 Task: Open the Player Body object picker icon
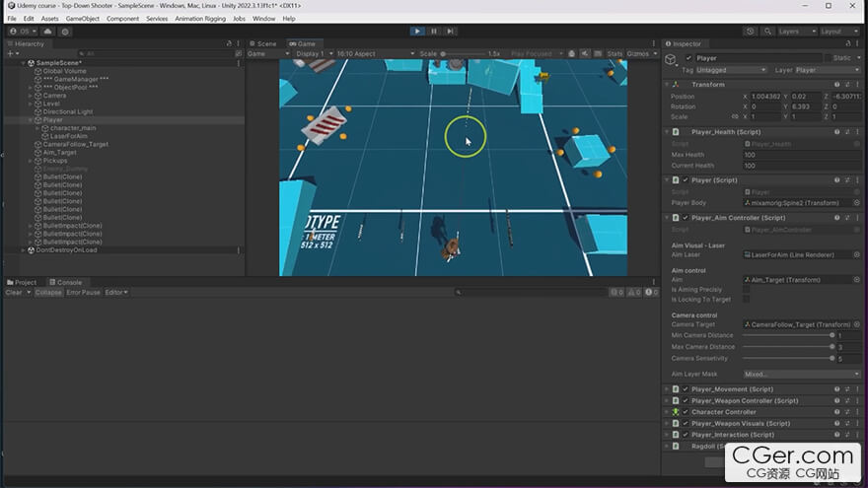(x=856, y=203)
